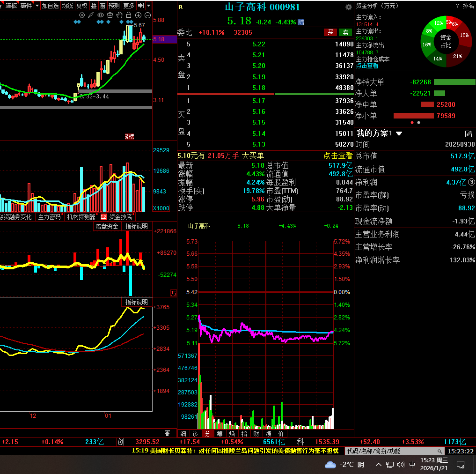Open 资金抄底 indicator tab

(120, 217)
